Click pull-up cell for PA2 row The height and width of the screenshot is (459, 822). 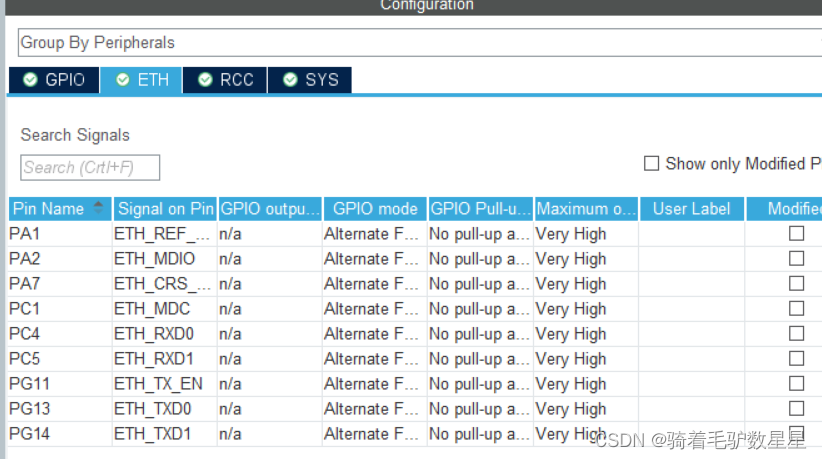(481, 259)
